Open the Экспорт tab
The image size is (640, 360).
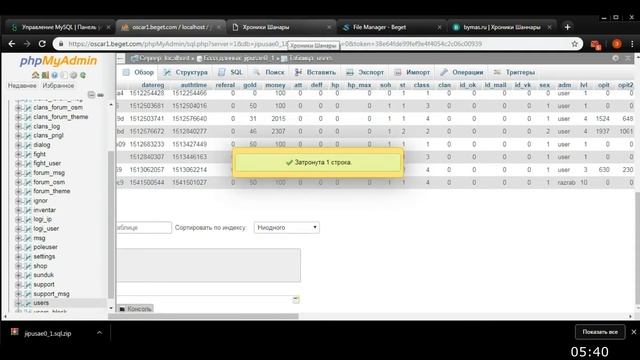365,72
